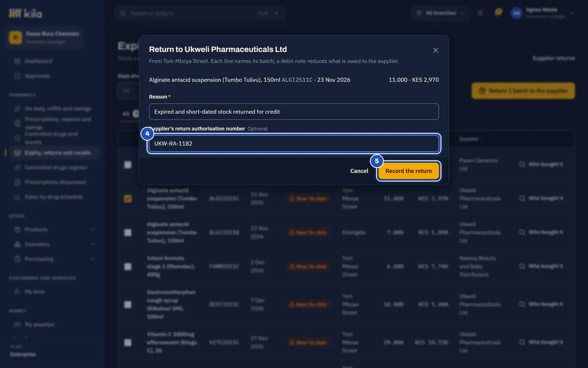The image size is (588, 368).
Task: Go to Prescriptions dispensed in sidebar
Action: click(x=55, y=182)
